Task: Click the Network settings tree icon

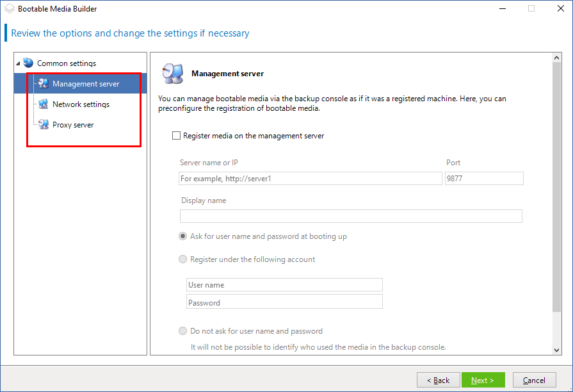Action: (43, 104)
